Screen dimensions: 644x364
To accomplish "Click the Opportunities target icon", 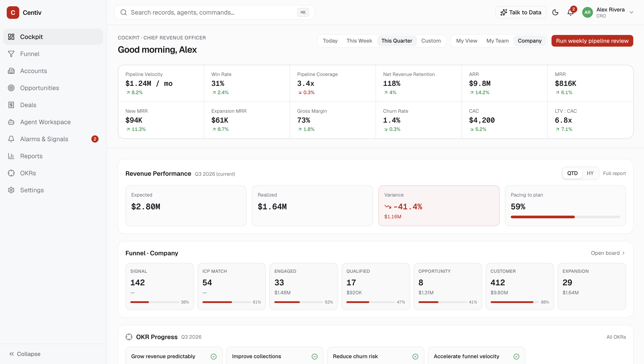I will click(11, 88).
